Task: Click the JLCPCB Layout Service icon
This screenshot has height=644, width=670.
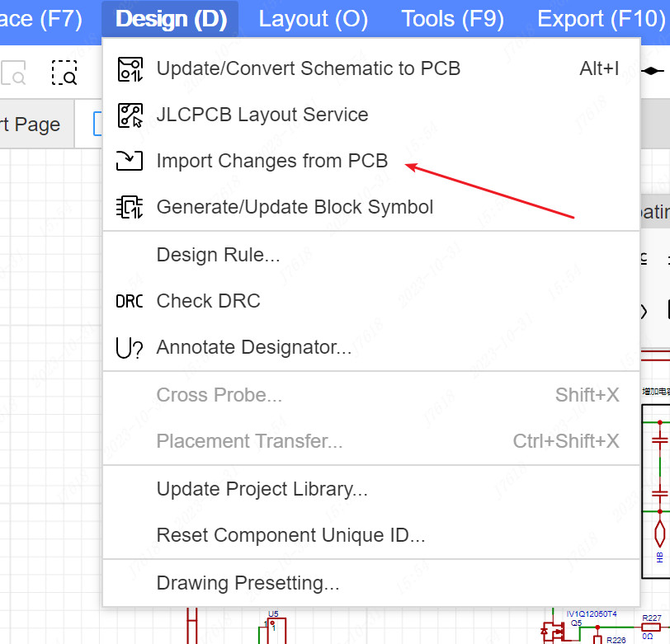Action: click(x=130, y=115)
